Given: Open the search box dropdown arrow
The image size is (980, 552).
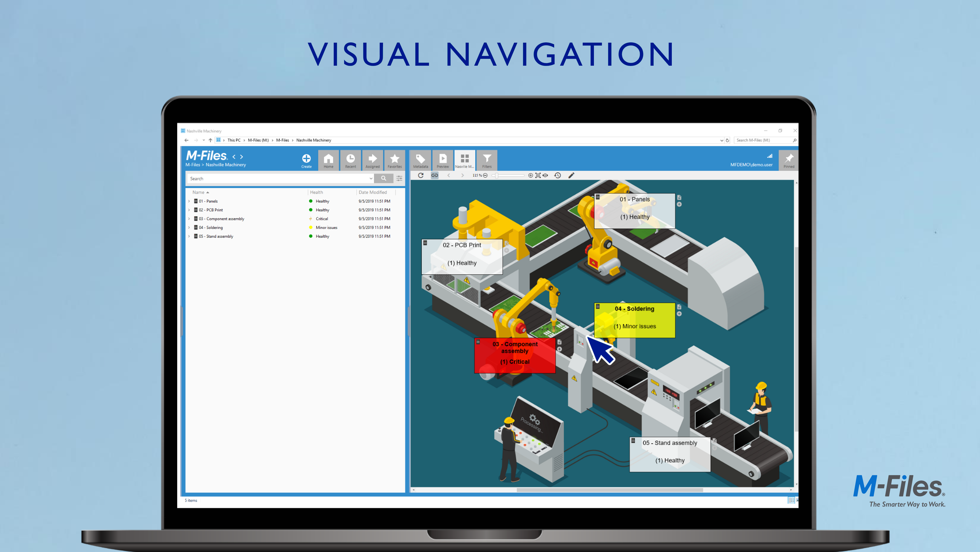Looking at the screenshot, I should (x=371, y=179).
